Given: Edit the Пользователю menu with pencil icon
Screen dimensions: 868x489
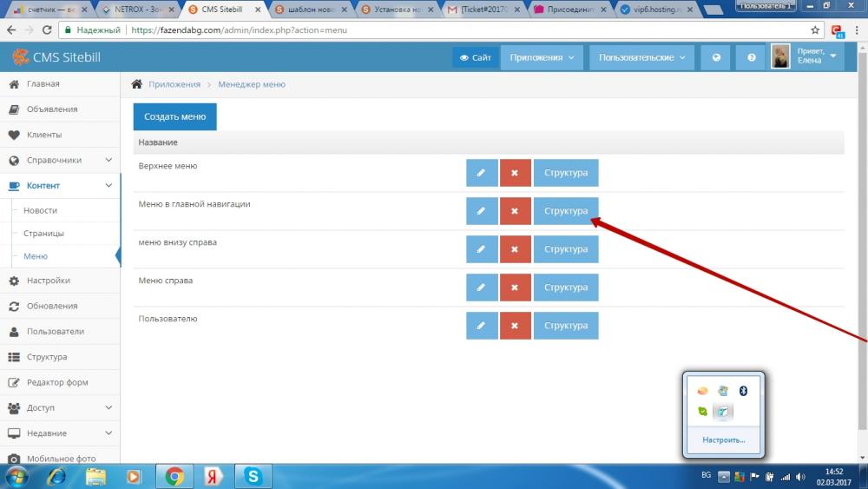Looking at the screenshot, I should pos(482,326).
